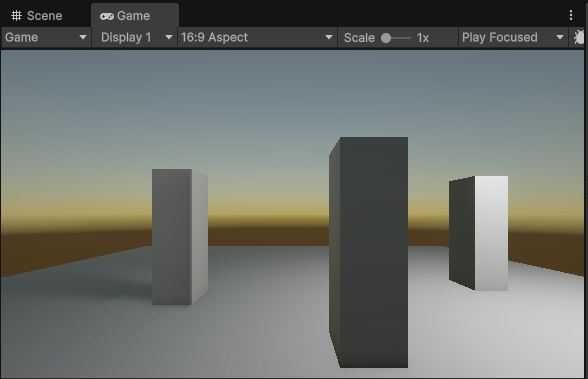Click the arrow next to Play Focused
The image size is (588, 379).
pyautogui.click(x=560, y=37)
